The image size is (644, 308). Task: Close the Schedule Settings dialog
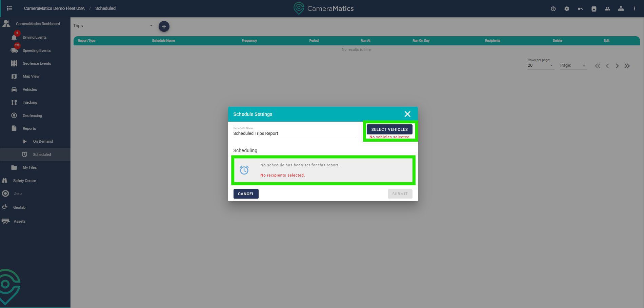[407, 114]
